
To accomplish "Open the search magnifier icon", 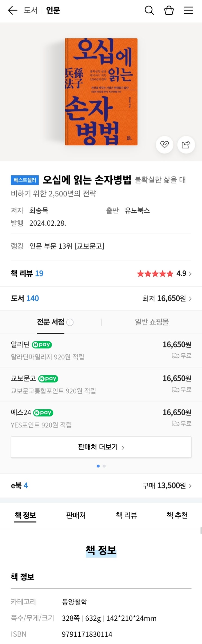I will point(149,10).
